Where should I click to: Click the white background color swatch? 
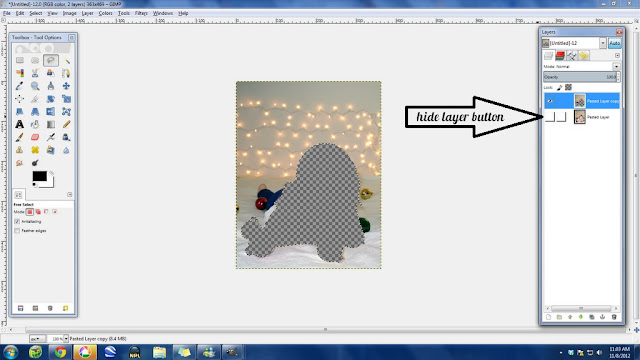[x=50, y=183]
